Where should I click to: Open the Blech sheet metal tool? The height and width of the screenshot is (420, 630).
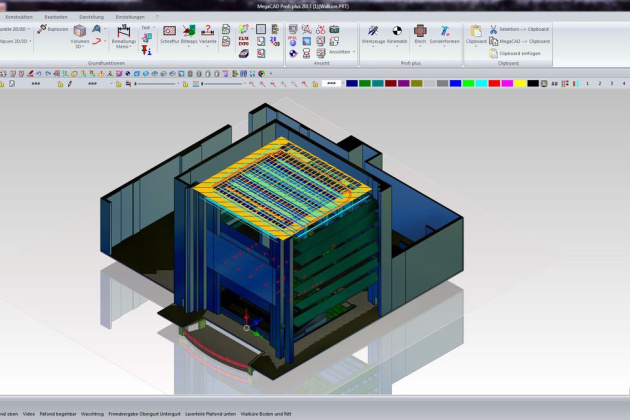coord(421,33)
